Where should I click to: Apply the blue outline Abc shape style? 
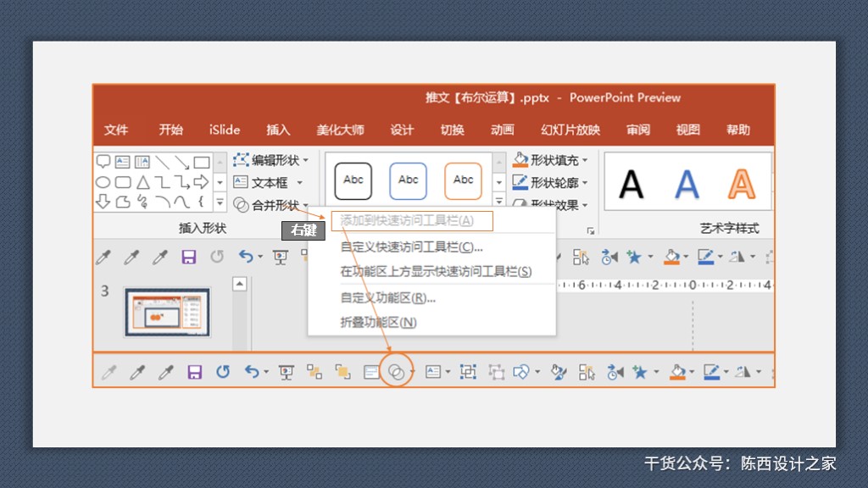point(408,181)
